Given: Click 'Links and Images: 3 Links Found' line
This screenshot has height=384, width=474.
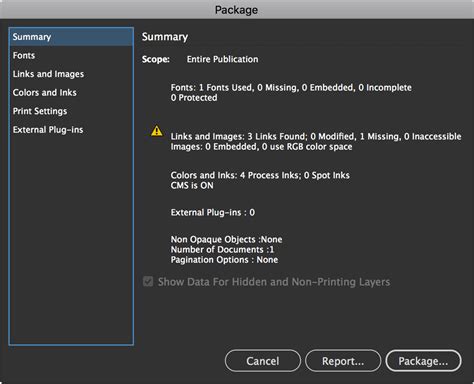Looking at the screenshot, I should [316, 137].
